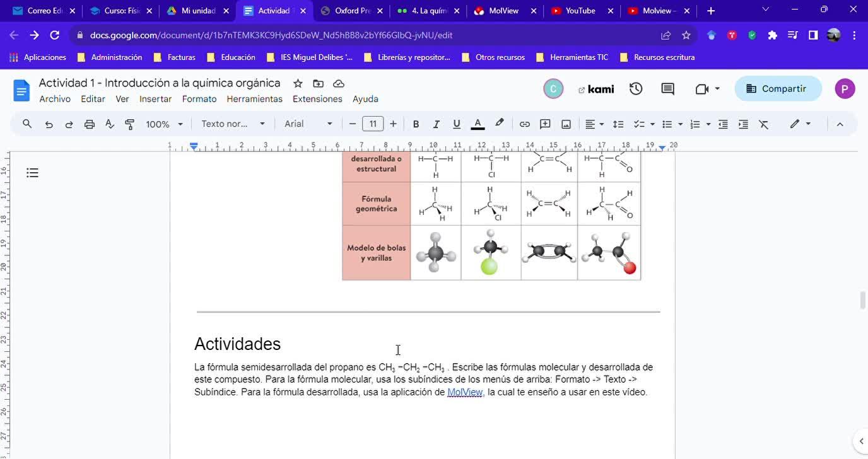Open the Ver menu
The width and height of the screenshot is (868, 459).
tap(122, 99)
